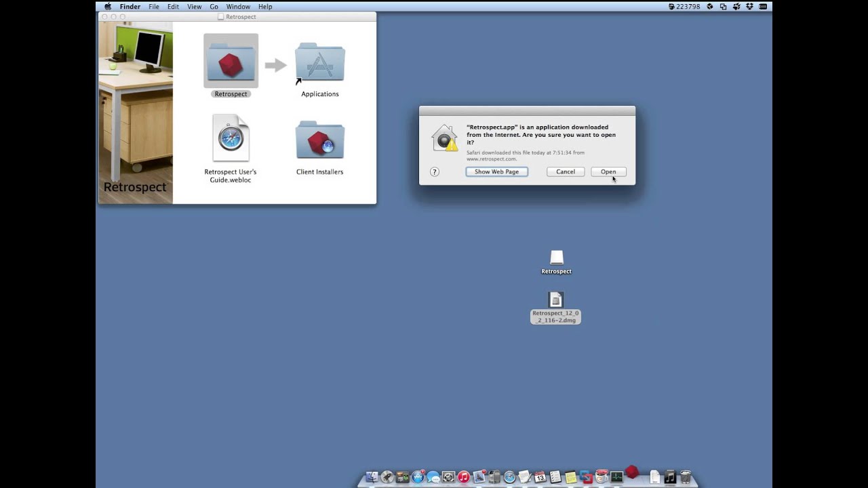Click the paw print menu bar icon

[x=736, y=6]
